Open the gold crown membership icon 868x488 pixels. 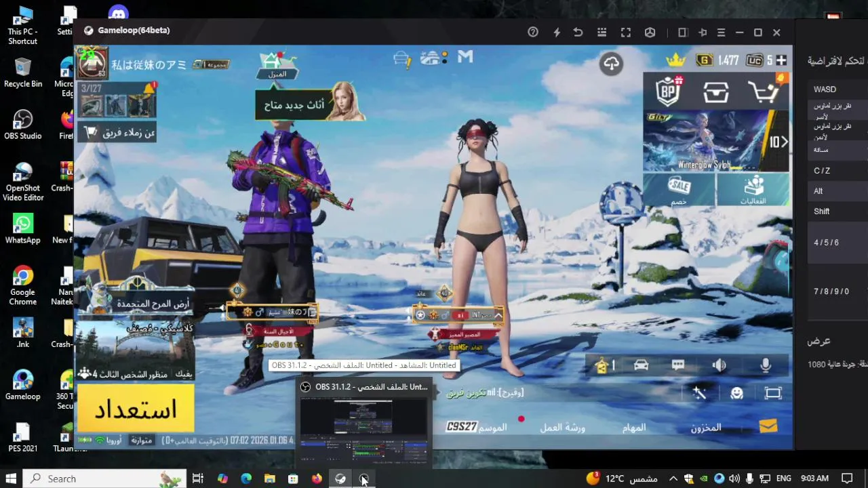pyautogui.click(x=675, y=60)
